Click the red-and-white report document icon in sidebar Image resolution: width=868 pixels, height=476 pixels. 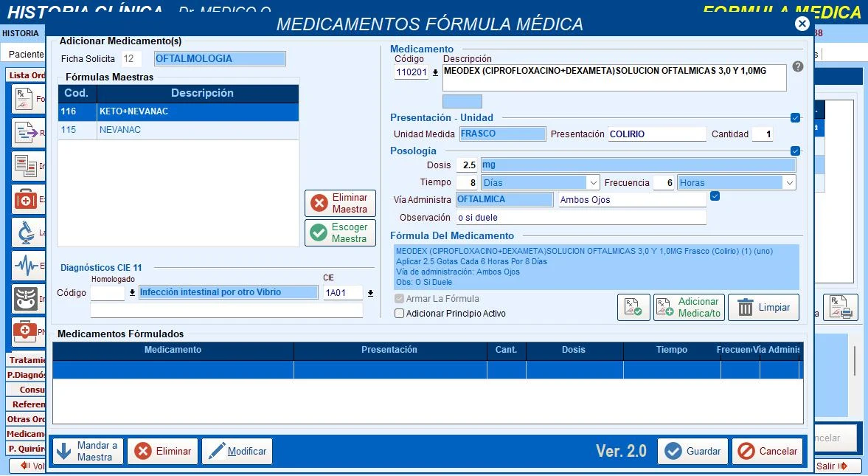(x=25, y=166)
